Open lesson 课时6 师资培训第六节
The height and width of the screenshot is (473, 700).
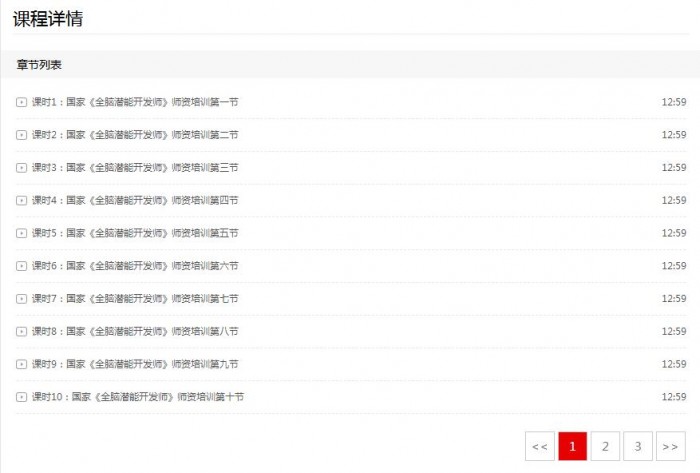[x=135, y=266]
